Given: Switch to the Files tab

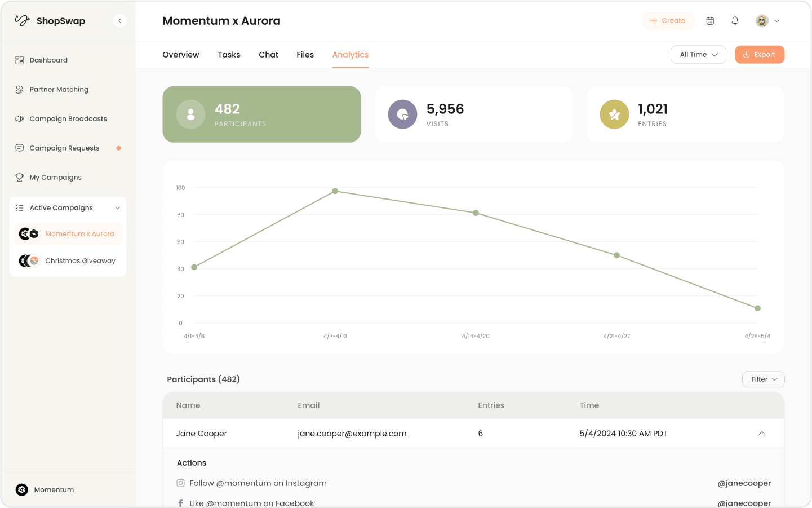Looking at the screenshot, I should 305,55.
